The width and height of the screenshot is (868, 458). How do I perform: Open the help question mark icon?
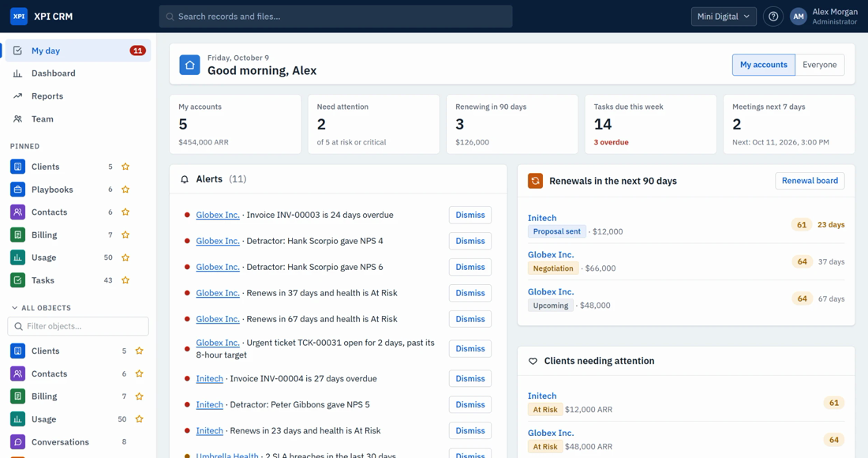click(773, 17)
